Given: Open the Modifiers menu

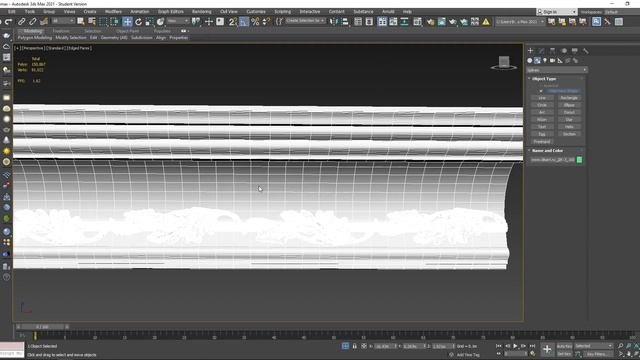Looking at the screenshot, I should pos(113,12).
